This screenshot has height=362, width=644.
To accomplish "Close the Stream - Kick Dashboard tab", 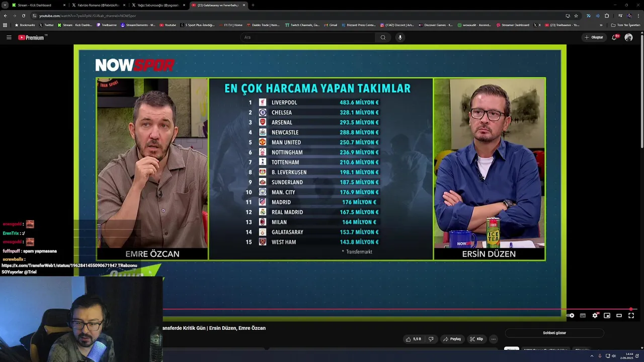I will tap(64, 5).
